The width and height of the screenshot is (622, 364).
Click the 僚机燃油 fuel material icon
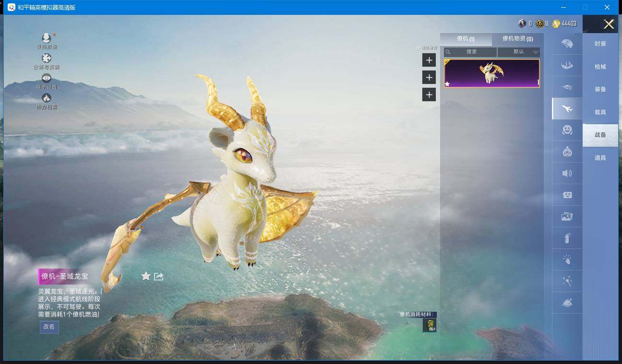[429, 325]
